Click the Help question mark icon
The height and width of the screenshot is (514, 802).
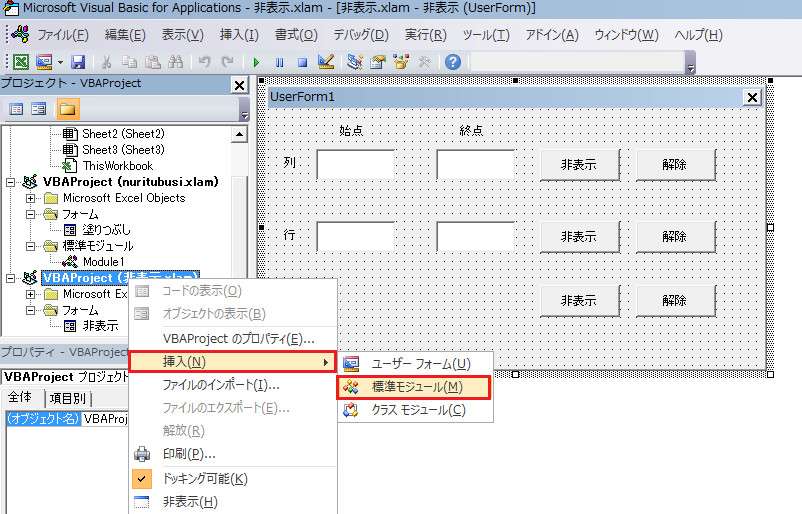(x=453, y=62)
